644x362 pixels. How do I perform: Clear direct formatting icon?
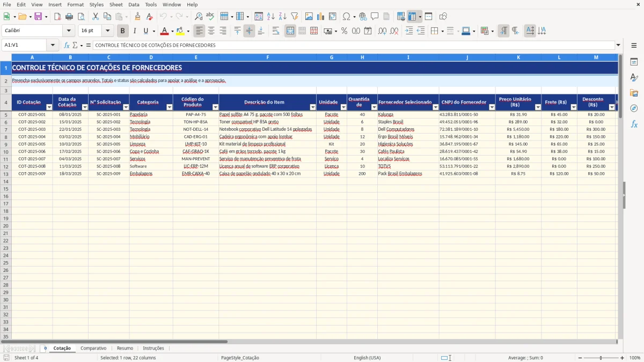pos(149,17)
